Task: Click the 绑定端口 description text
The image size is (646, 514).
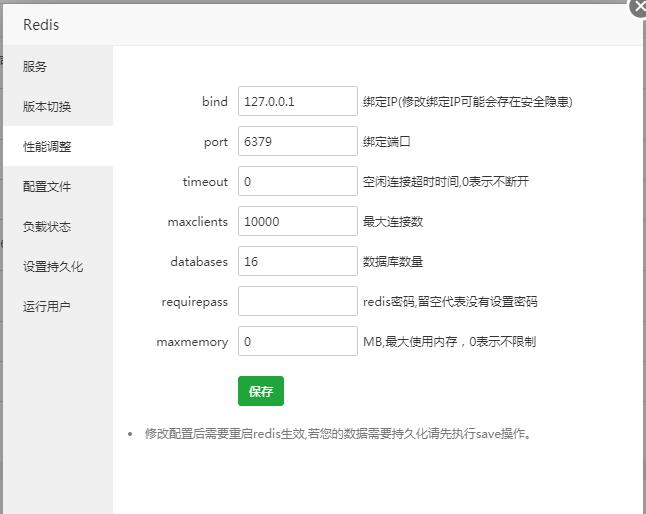Action: [386, 141]
